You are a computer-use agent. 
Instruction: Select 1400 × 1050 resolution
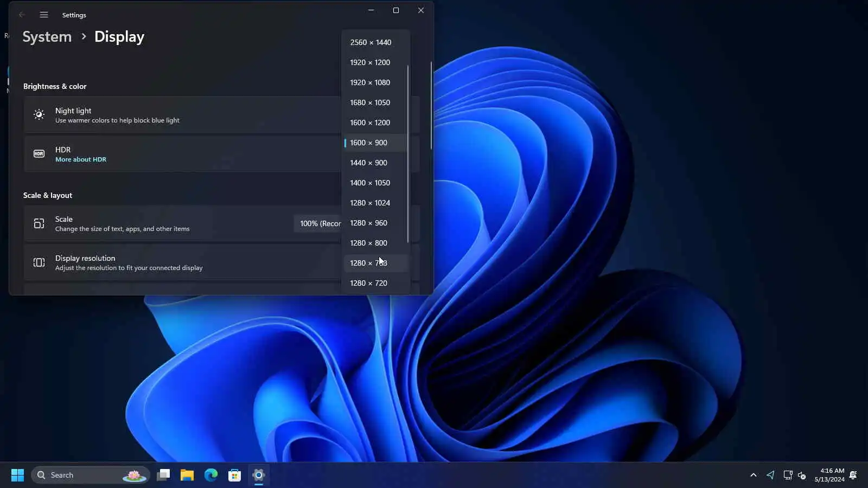pyautogui.click(x=376, y=183)
